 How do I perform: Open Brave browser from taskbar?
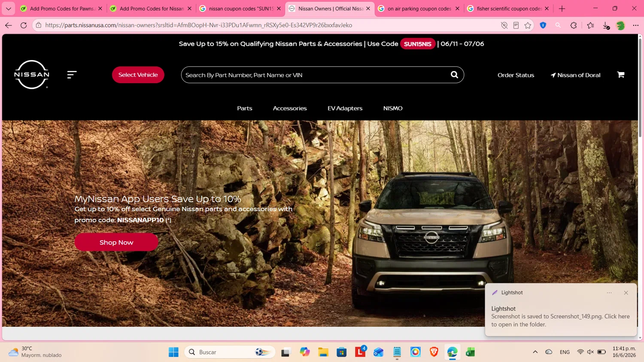434,352
